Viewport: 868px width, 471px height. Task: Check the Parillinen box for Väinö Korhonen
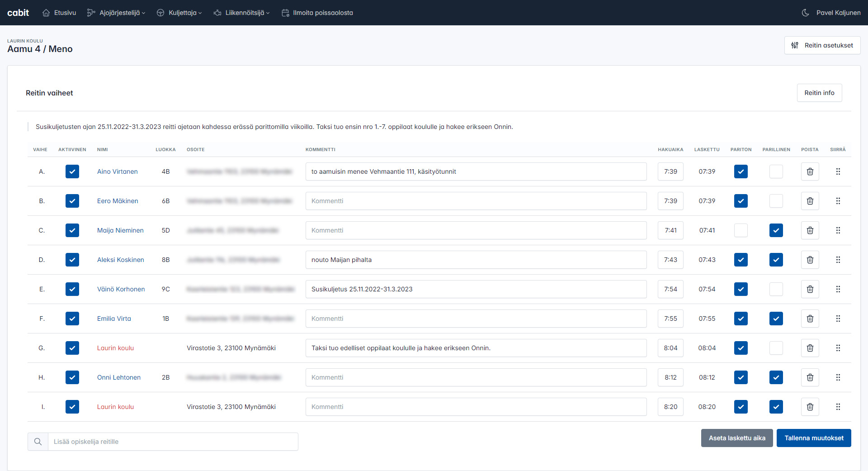click(776, 289)
